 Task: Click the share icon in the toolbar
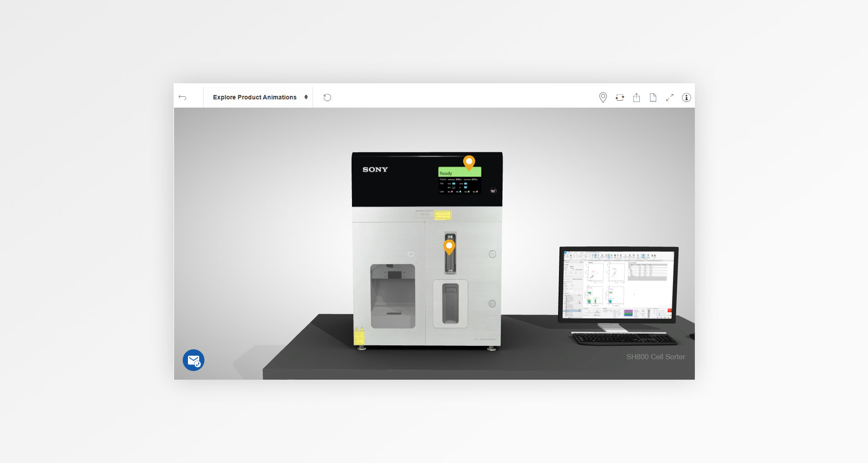[636, 97]
